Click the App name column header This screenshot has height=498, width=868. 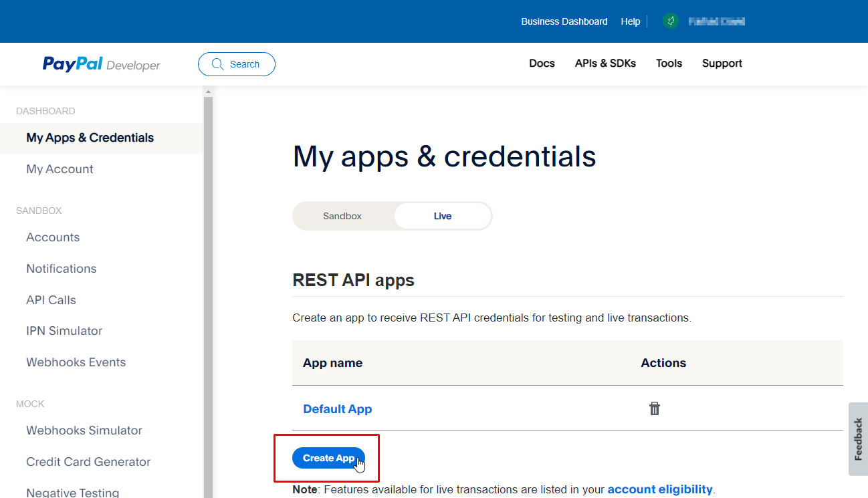pyautogui.click(x=333, y=363)
